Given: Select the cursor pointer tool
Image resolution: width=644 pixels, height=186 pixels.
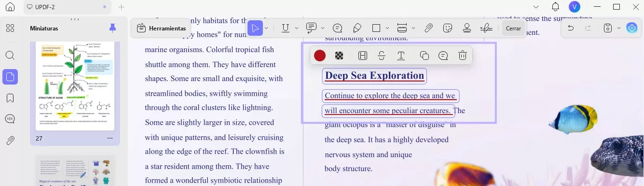Looking at the screenshot, I should pyautogui.click(x=255, y=28).
